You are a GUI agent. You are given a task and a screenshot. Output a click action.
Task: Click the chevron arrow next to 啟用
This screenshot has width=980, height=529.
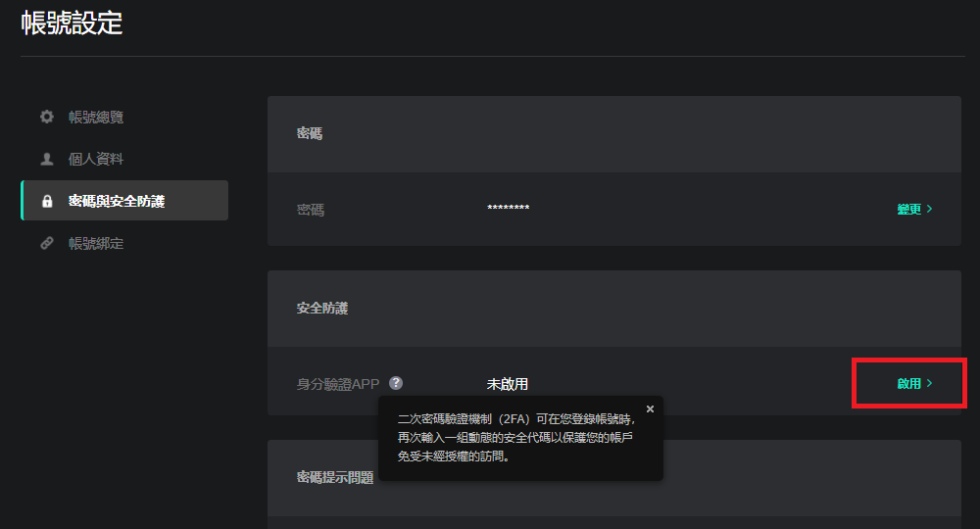coord(929,384)
